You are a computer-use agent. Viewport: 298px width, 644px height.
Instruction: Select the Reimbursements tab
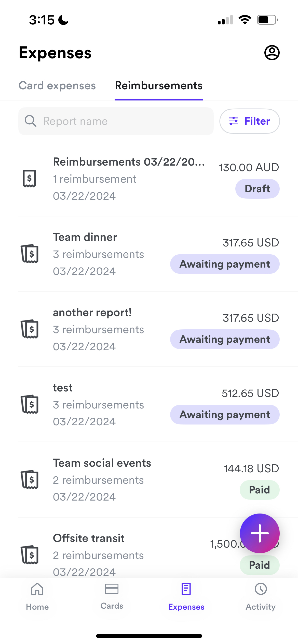[x=159, y=86]
